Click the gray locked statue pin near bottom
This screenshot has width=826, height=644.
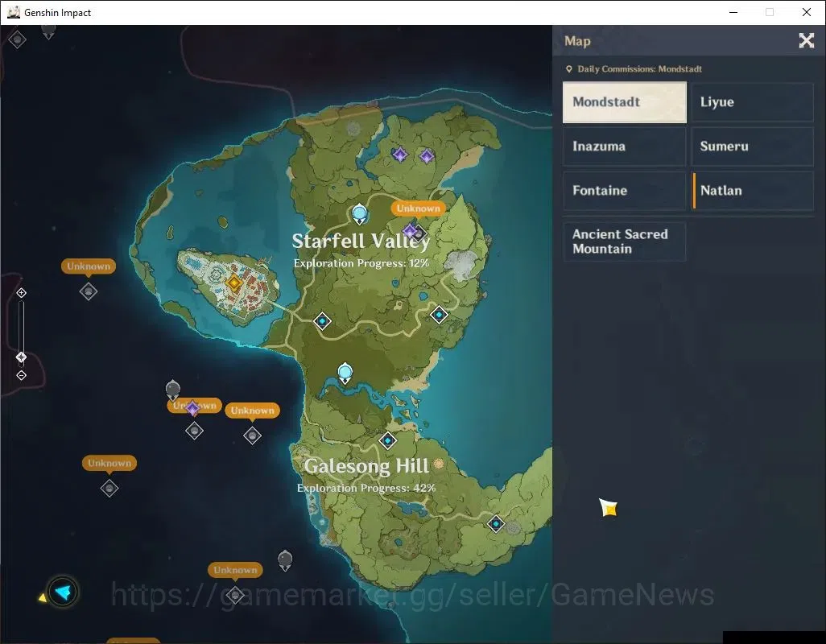pyautogui.click(x=285, y=560)
